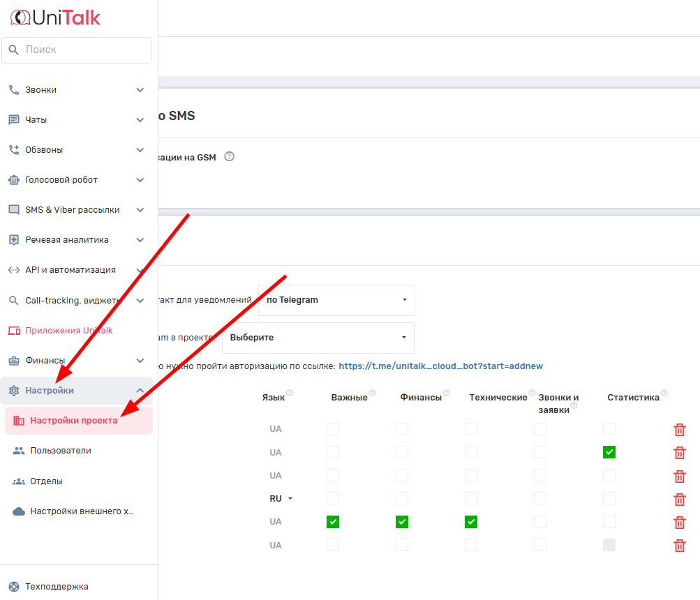Open the 'Выберите' dropdown
This screenshot has width=700, height=600.
tap(318, 338)
